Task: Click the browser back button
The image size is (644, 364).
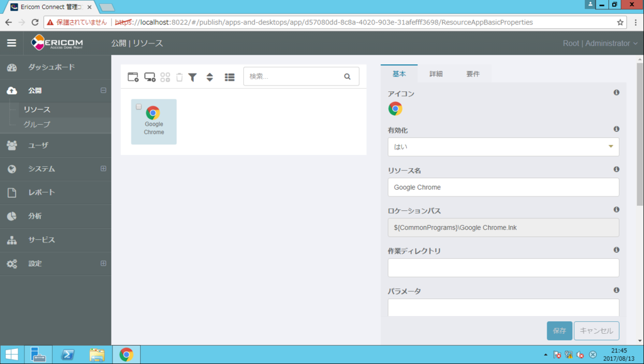Action: tap(9, 22)
